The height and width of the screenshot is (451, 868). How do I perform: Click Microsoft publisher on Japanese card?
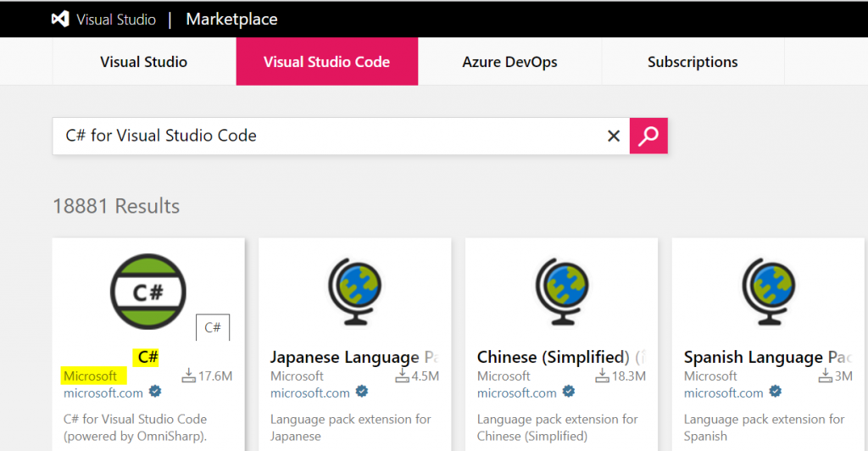297,376
